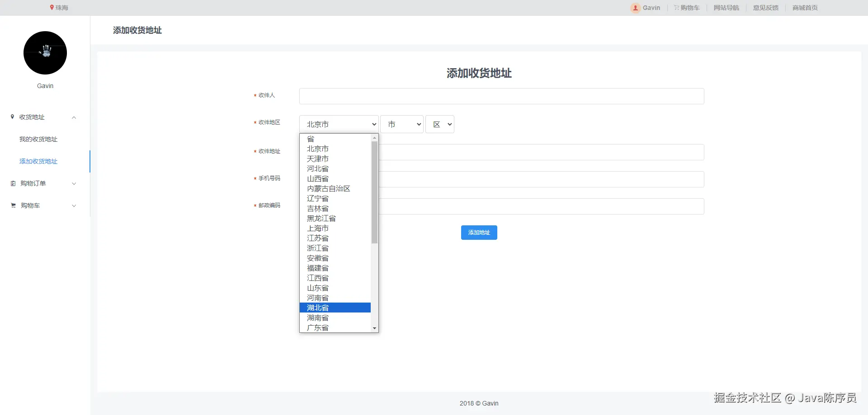Choose 上海市 from the province list
The width and height of the screenshot is (868, 415).
(x=335, y=228)
